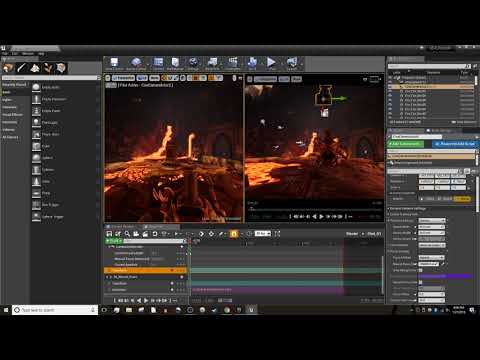This screenshot has width=480, height=360.
Task: Select Place mode icon in Modes panel
Action: (x=8, y=68)
